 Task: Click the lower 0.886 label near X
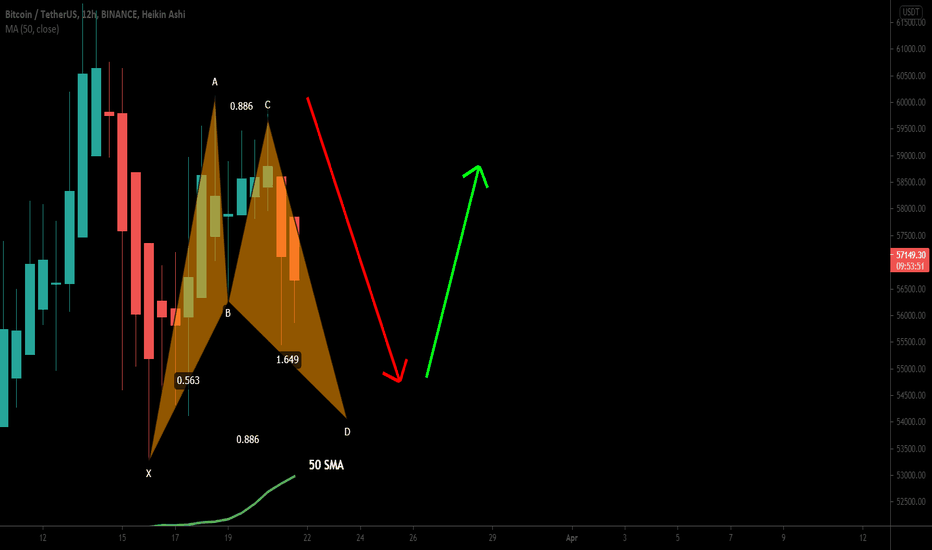[x=247, y=439]
